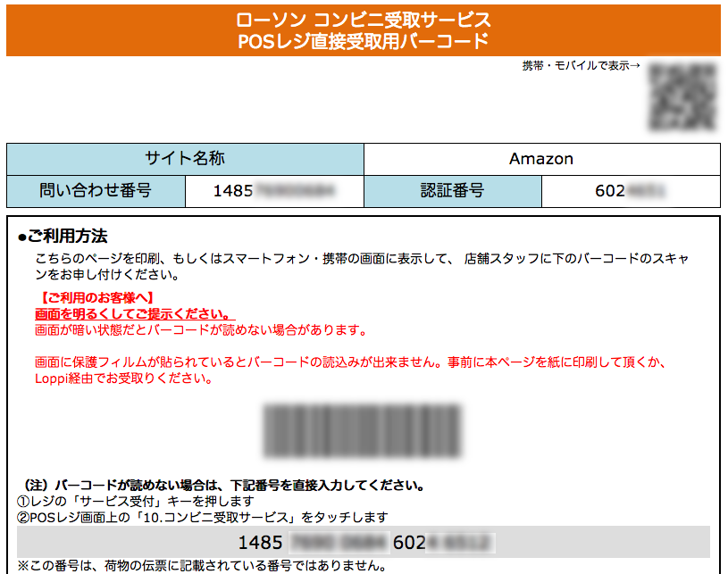
Task: Click the 画面が暗い状態だとバーコードが読めない warning line
Action: coord(202,330)
